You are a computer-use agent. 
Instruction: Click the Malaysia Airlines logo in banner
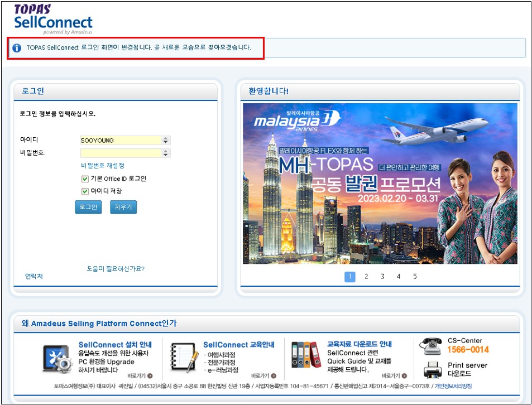pyautogui.click(x=296, y=120)
